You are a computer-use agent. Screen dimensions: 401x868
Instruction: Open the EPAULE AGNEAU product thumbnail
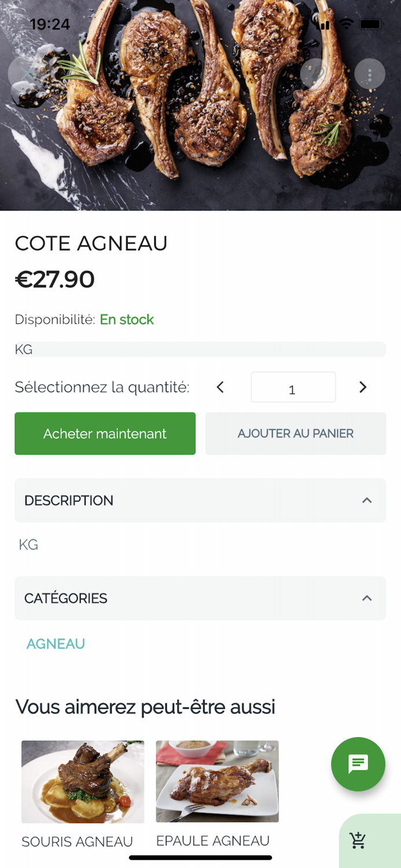click(217, 781)
